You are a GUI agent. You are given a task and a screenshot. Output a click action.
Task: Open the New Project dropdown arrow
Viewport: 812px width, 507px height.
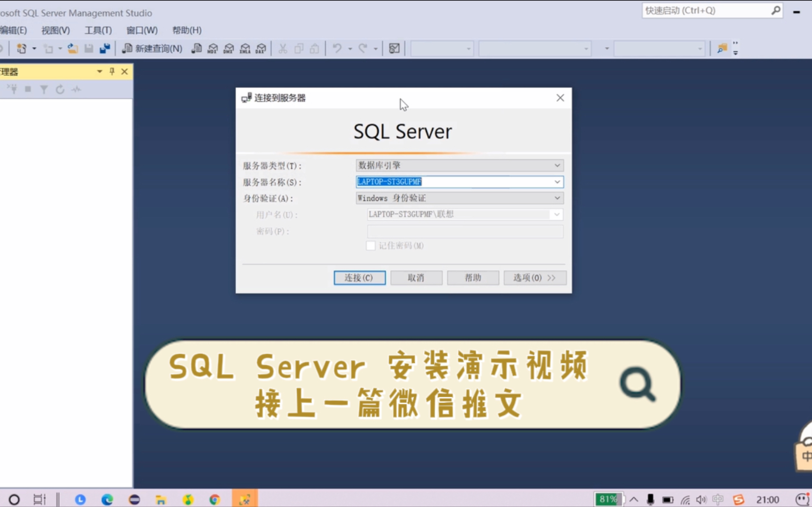tap(34, 48)
